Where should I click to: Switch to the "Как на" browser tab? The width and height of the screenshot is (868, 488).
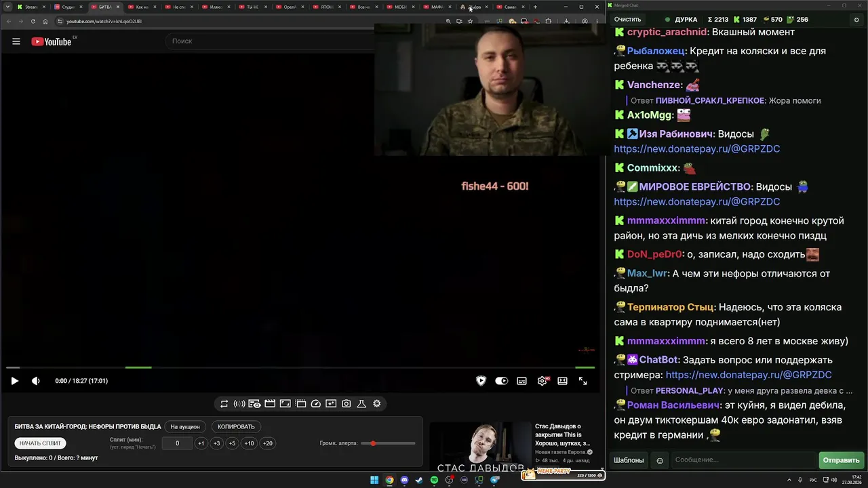(x=142, y=7)
